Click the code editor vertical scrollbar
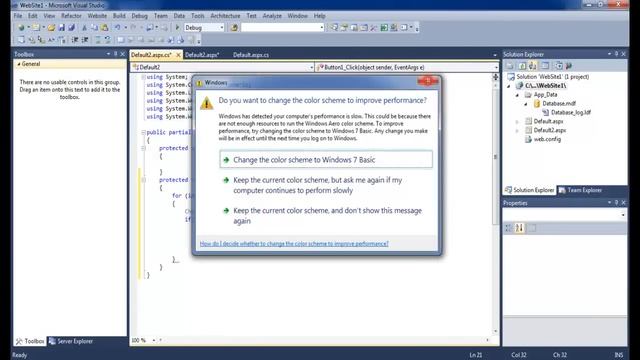The image size is (640, 360). pyautogui.click(x=496, y=157)
